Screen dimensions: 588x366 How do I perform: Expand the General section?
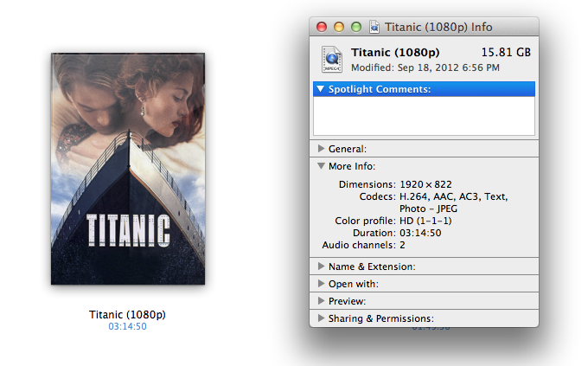click(x=321, y=149)
